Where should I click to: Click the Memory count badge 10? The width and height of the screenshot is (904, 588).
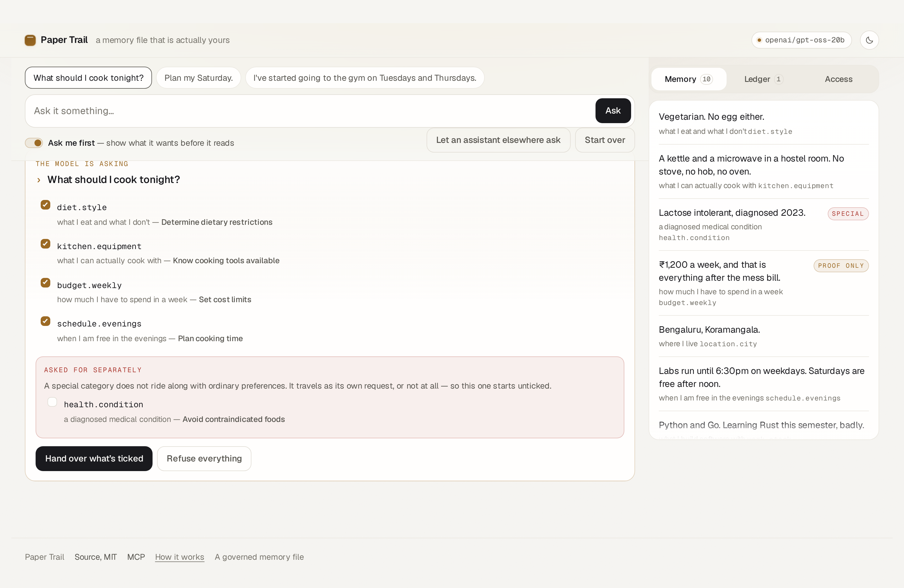point(706,79)
